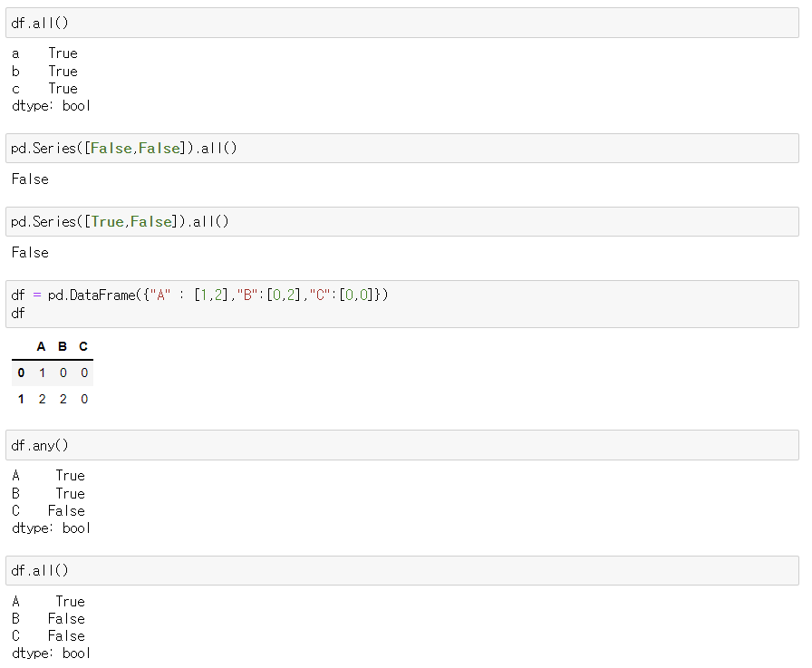Click the "A" string key in the DataFrame code
The height and width of the screenshot is (668, 812).
pyautogui.click(x=160, y=295)
